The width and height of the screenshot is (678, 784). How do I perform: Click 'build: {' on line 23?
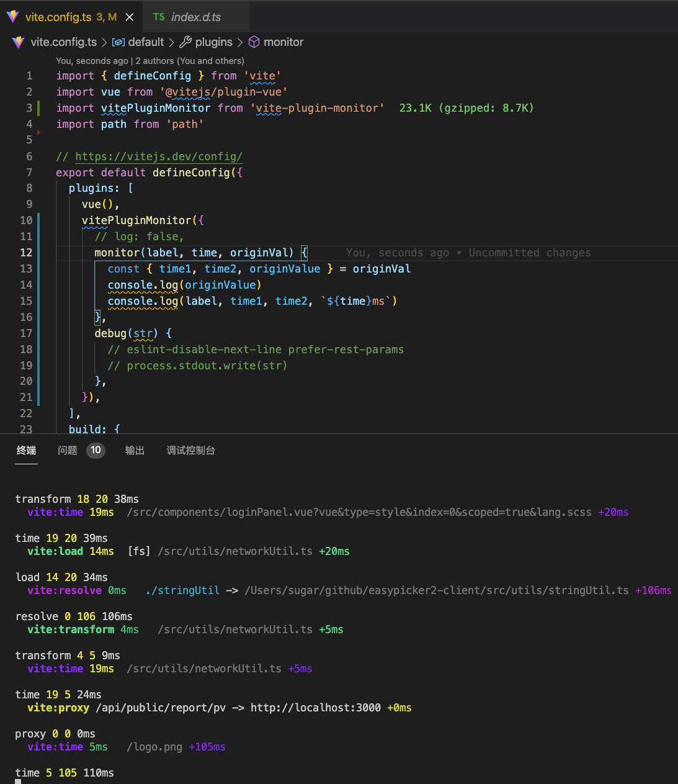(94, 428)
